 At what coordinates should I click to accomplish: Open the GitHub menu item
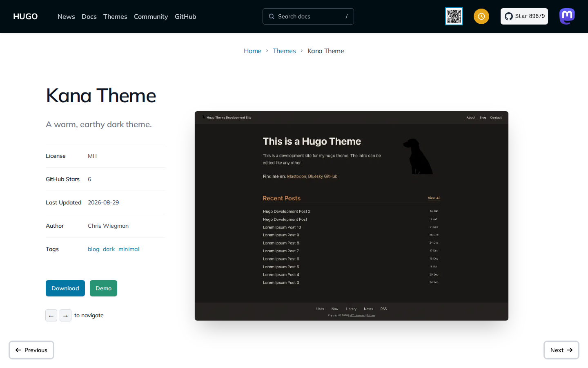point(185,16)
